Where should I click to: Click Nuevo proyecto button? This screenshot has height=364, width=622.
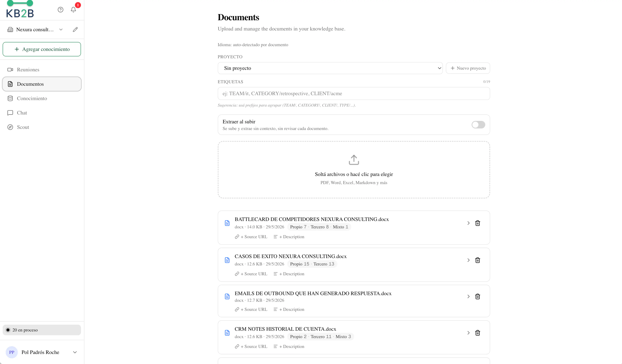tap(468, 68)
